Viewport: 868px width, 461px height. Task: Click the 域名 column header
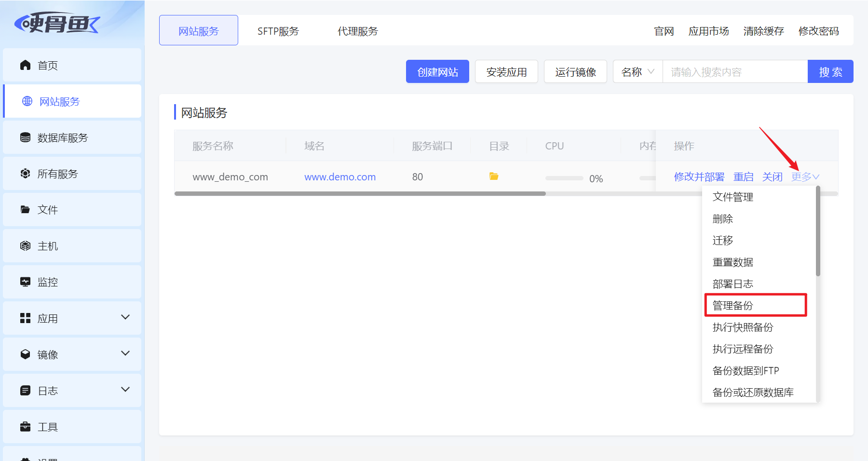(x=314, y=146)
